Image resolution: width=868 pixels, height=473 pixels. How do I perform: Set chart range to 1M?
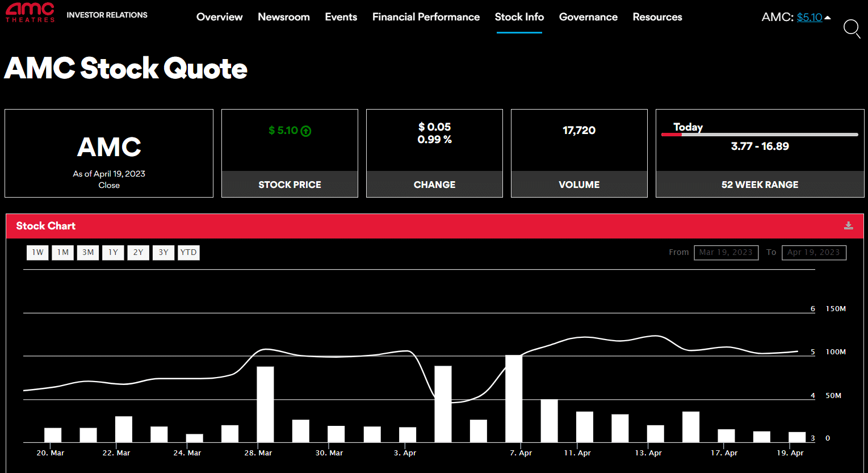62,253
